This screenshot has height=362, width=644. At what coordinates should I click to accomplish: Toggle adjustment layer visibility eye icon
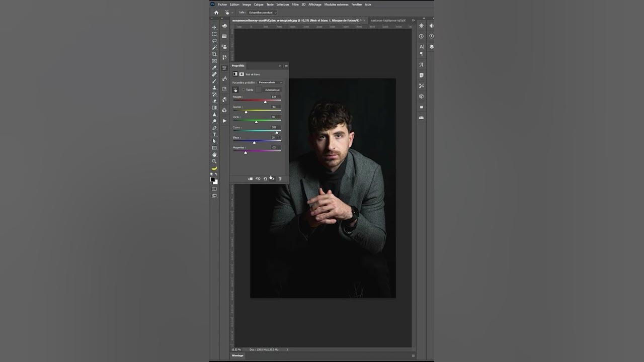pyautogui.click(x=272, y=178)
